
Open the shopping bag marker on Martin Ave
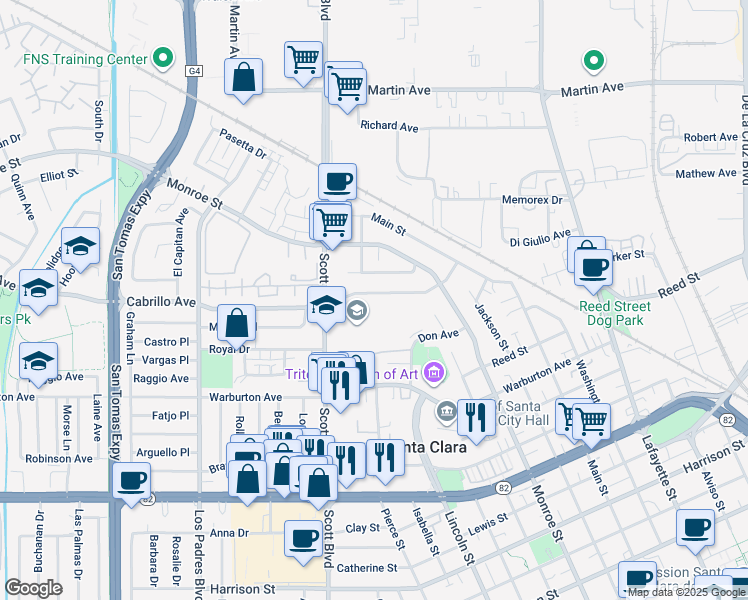click(x=243, y=77)
